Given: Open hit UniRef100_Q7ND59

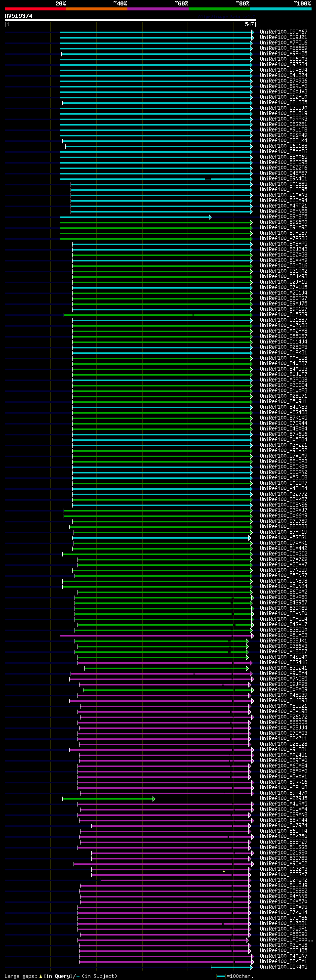Looking at the screenshot, I should 283,570.
